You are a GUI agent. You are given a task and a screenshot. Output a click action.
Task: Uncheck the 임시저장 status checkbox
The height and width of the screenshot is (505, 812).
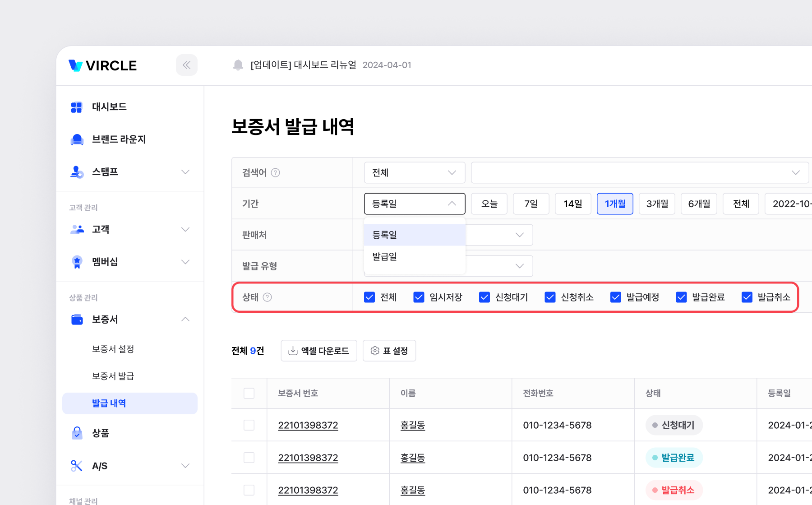[419, 297]
